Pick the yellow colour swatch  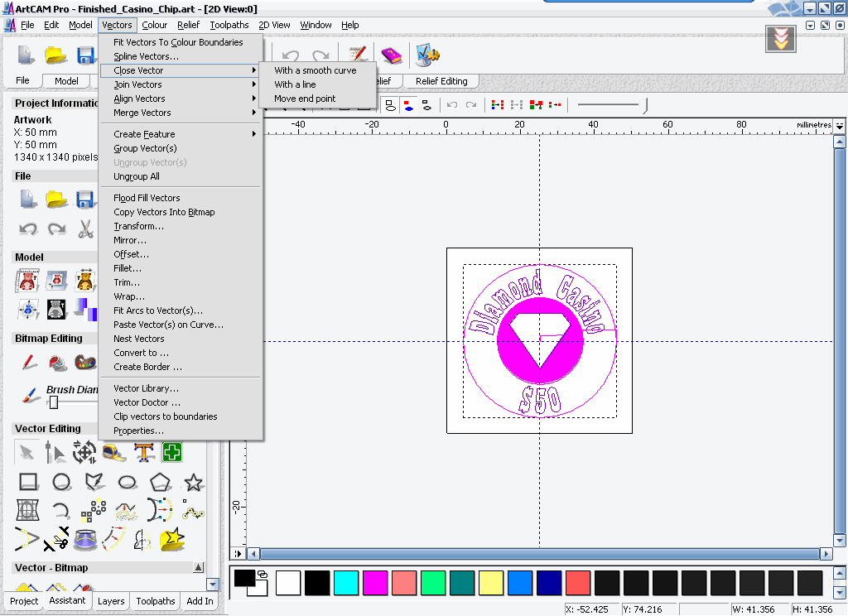pyautogui.click(x=491, y=583)
